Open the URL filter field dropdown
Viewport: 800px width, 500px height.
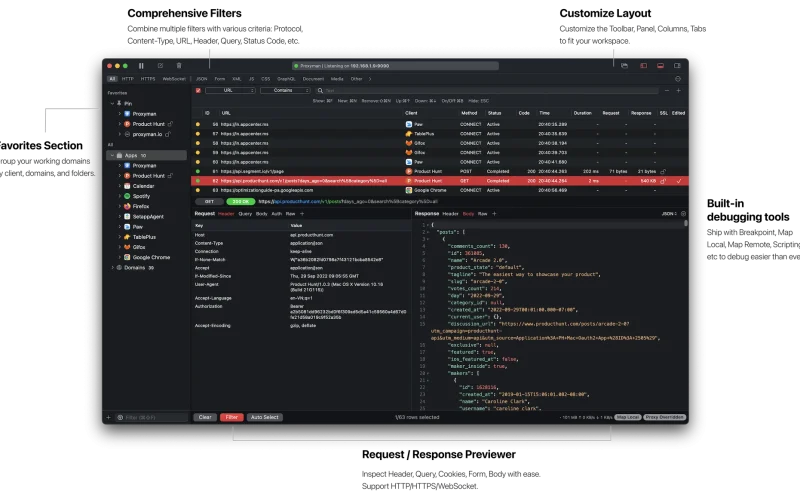pyautogui.click(x=230, y=90)
